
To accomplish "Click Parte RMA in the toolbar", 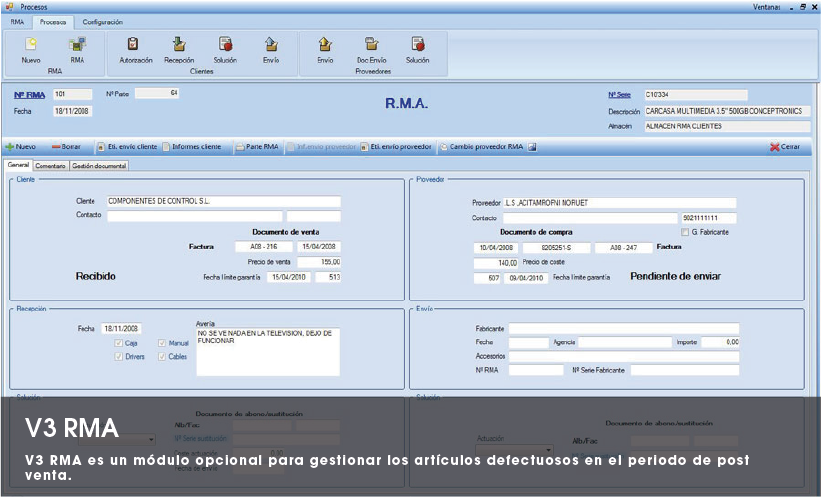I will [257, 146].
